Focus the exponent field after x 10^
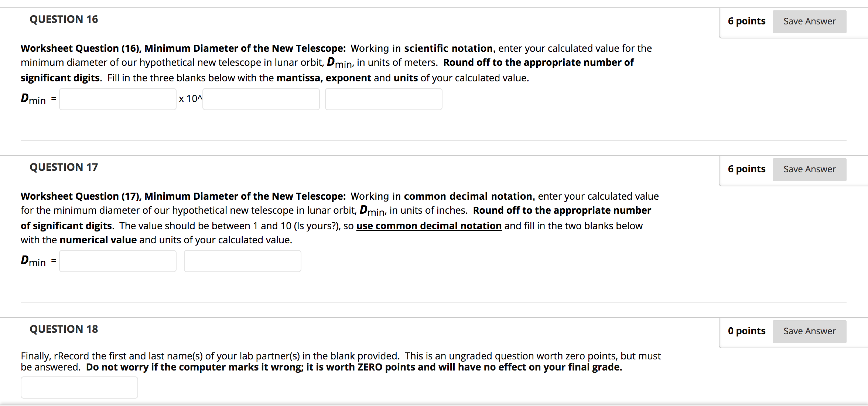The image size is (868, 406). (261, 99)
